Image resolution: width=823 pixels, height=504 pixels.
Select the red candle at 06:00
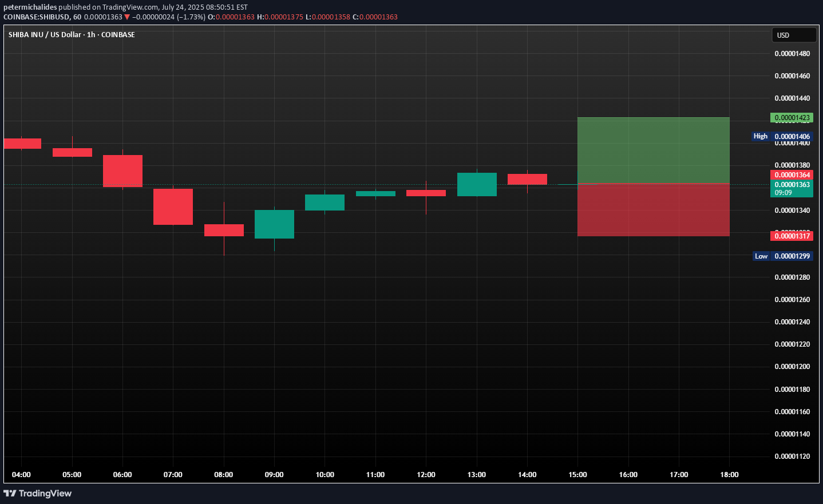(x=122, y=170)
